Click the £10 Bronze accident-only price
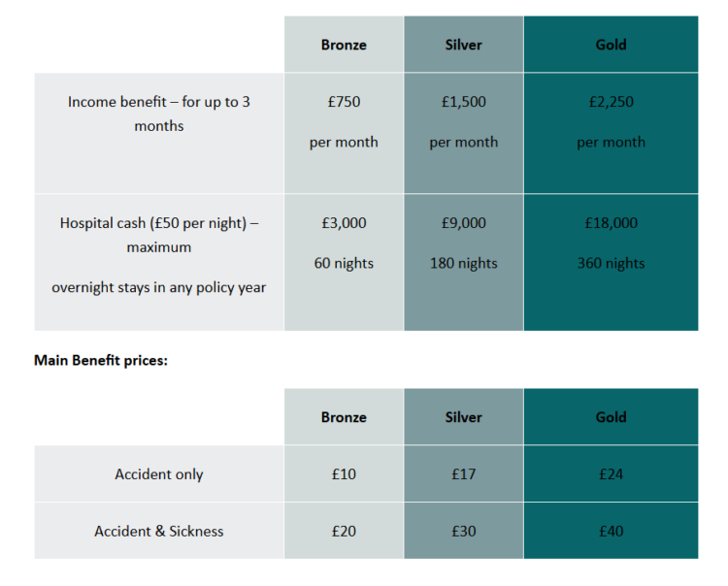 [x=344, y=474]
